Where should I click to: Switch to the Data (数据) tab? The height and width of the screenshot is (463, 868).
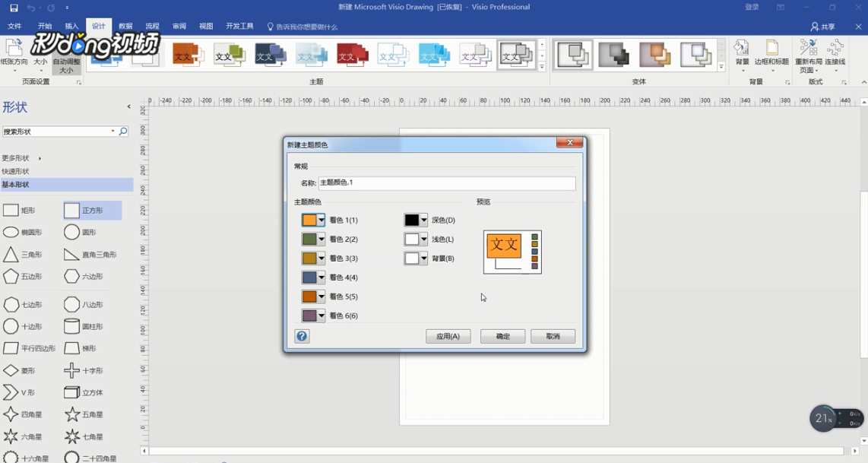pyautogui.click(x=125, y=26)
